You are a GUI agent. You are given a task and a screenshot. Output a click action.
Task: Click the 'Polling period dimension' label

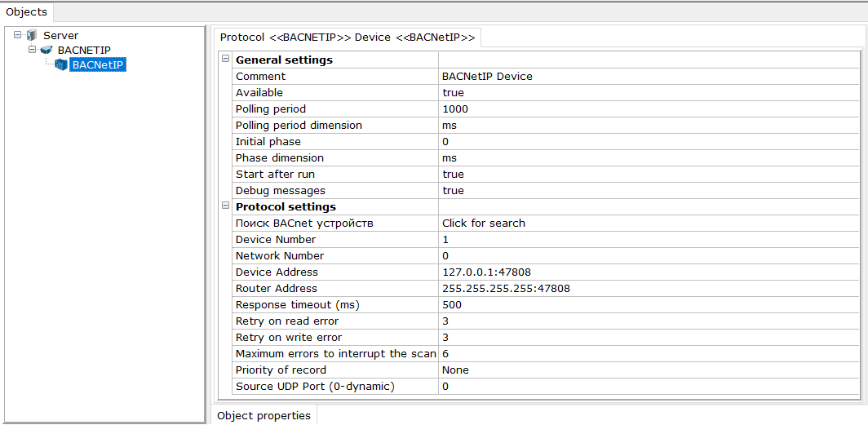[x=299, y=126]
